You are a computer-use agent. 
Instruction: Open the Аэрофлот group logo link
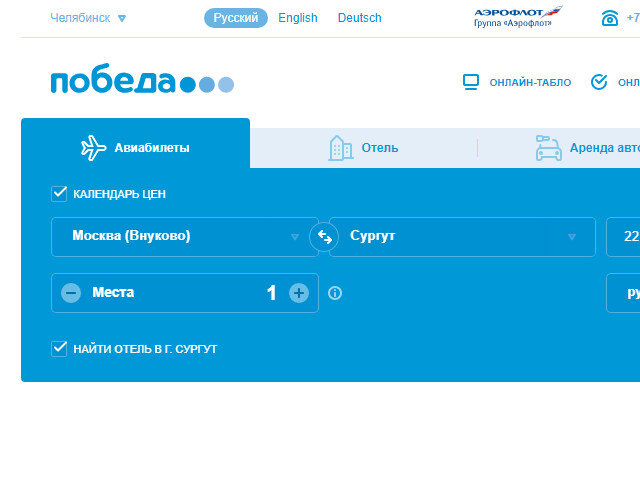[518, 17]
